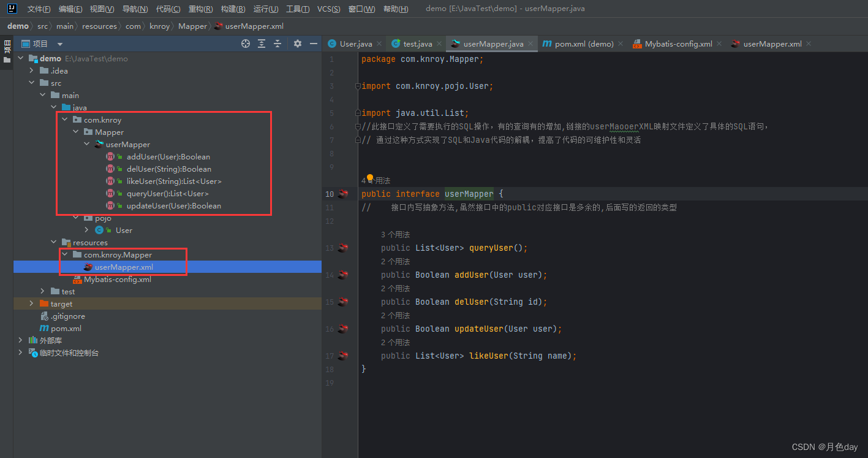Select the pojo package in tree
The height and width of the screenshot is (458, 868).
tap(103, 218)
